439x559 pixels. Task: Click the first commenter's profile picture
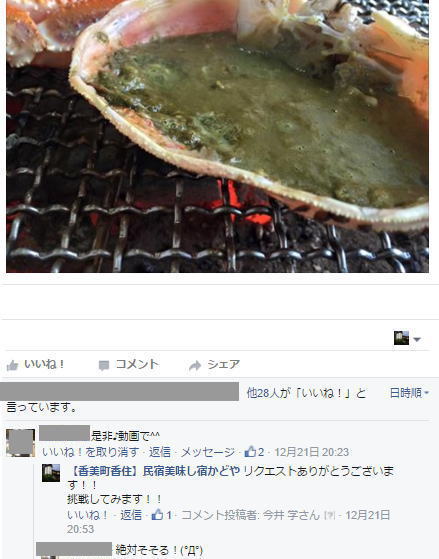21,443
